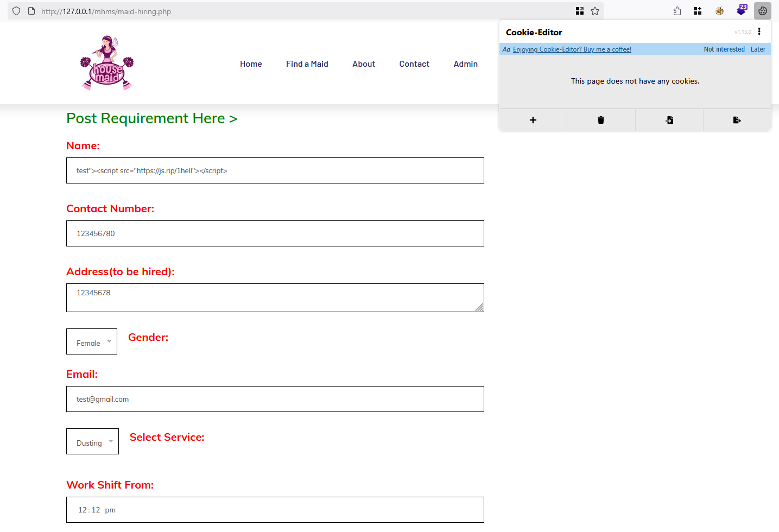The height and width of the screenshot is (532, 779).
Task: Open the Find a Maid page
Action: tap(307, 64)
